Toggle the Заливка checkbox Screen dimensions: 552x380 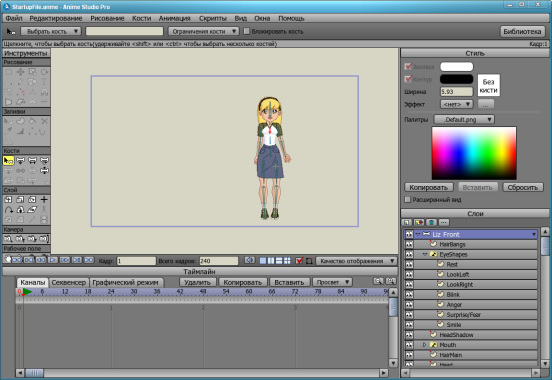pos(408,66)
